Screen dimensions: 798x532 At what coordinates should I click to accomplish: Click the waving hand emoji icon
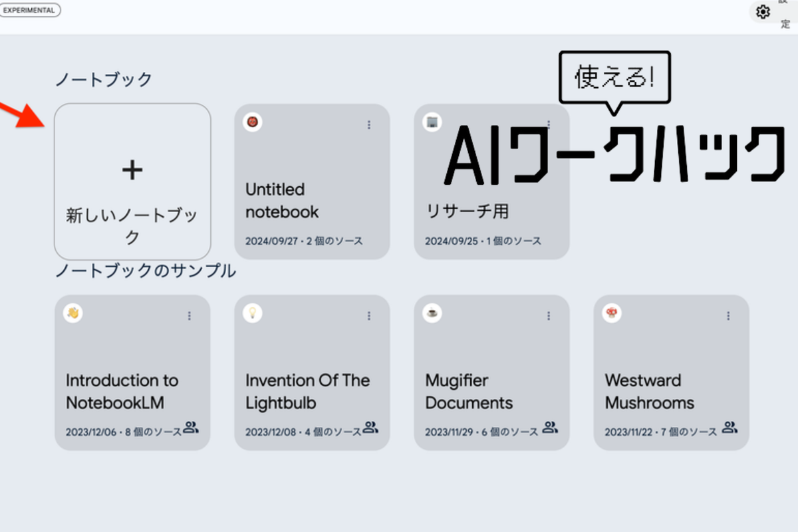click(73, 313)
